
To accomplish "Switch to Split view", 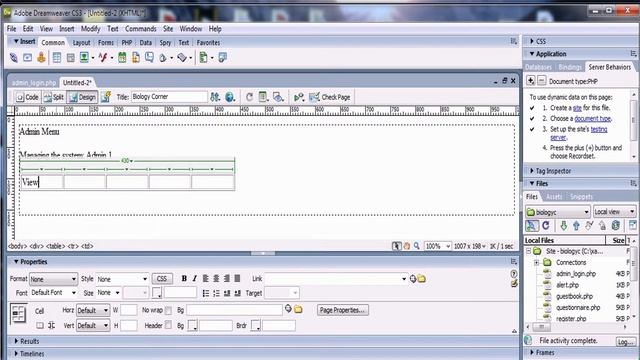I will point(54,97).
